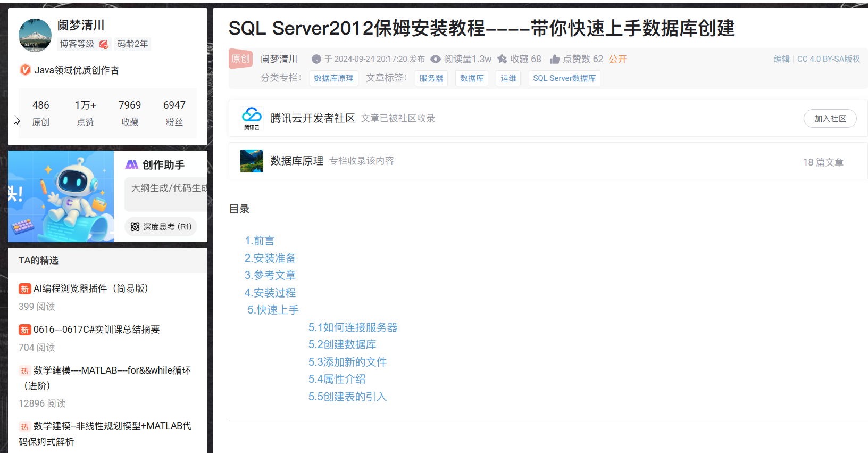Open the AI编程浏览器插件（简易版） article

[91, 289]
